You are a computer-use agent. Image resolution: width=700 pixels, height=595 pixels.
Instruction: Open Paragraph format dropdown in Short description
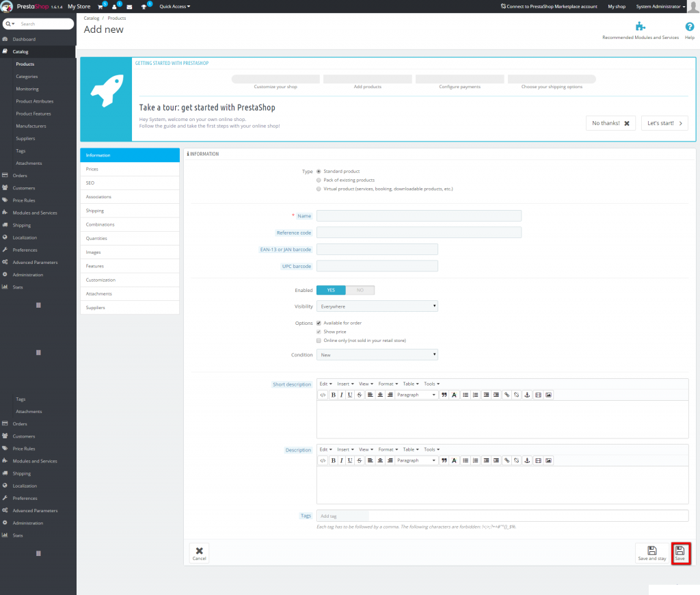(416, 395)
